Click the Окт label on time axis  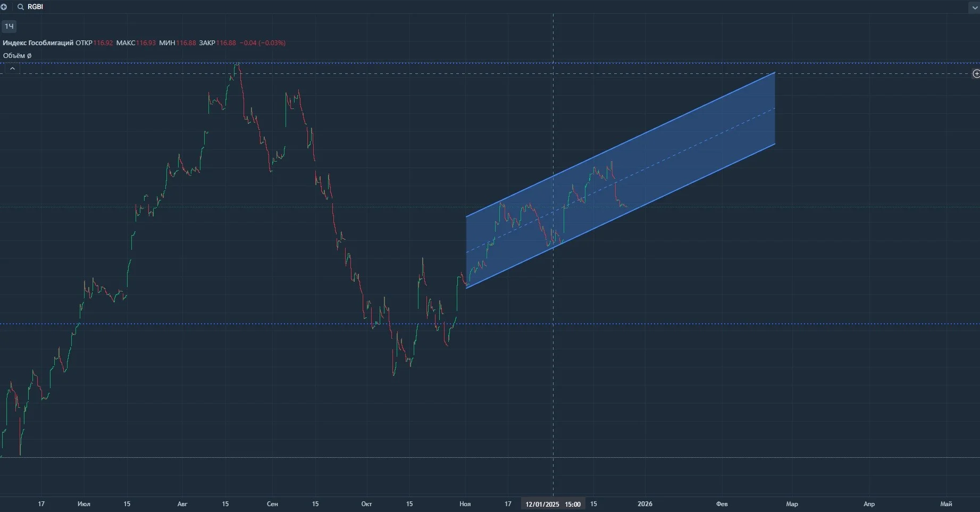(x=366, y=504)
